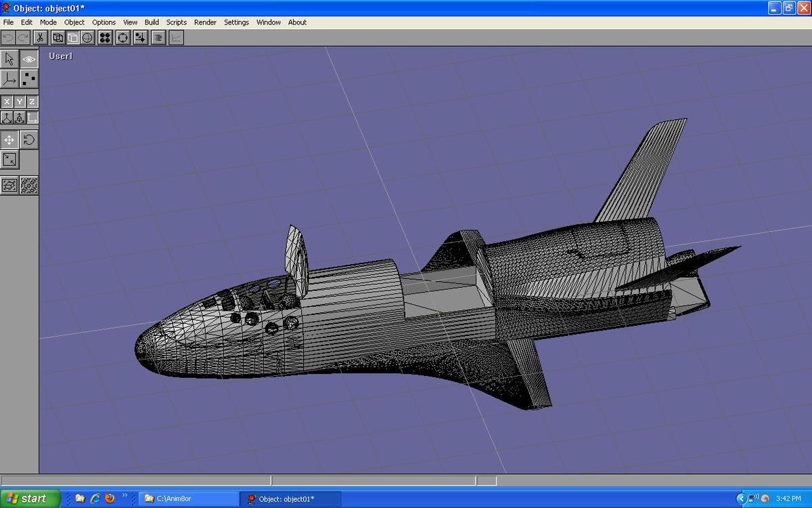
Task: Select the axis mode tool
Action: pyautogui.click(x=9, y=79)
